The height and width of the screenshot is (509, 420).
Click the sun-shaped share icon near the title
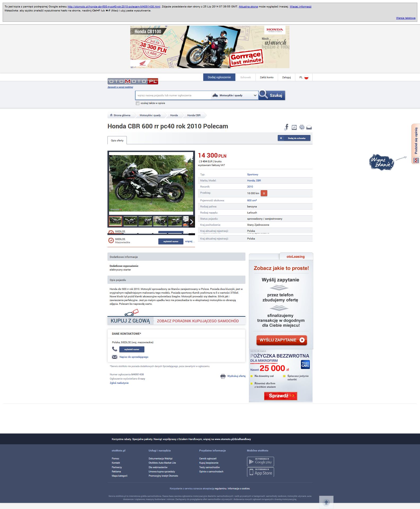pos(302,127)
